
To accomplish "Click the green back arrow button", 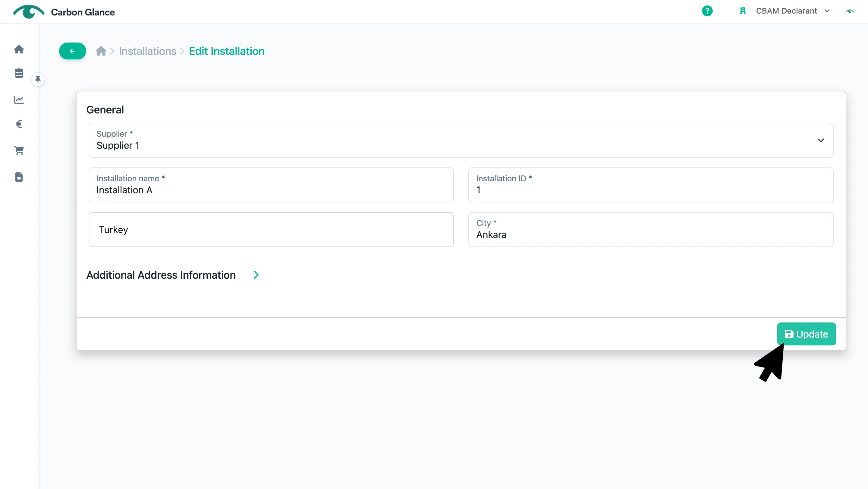I will pos(72,51).
